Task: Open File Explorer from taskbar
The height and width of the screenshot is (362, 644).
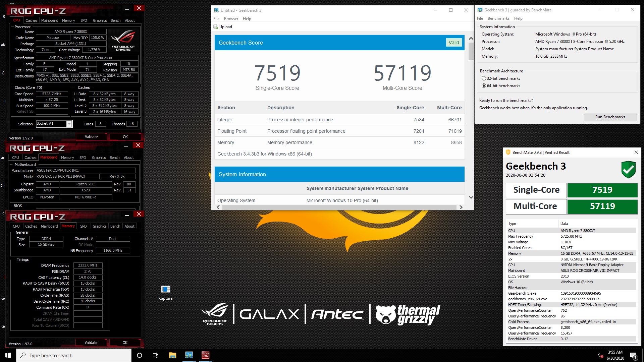Action: 172,355
